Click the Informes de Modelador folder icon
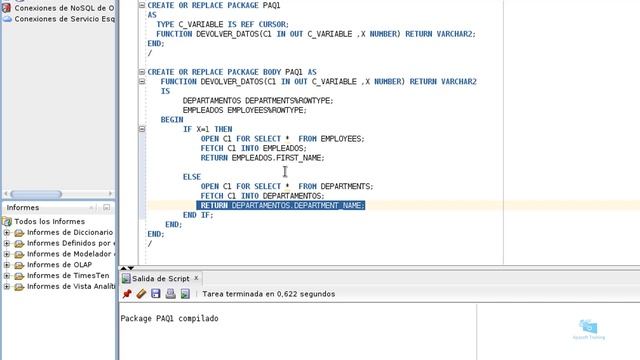The width and height of the screenshot is (640, 360). (x=19, y=254)
